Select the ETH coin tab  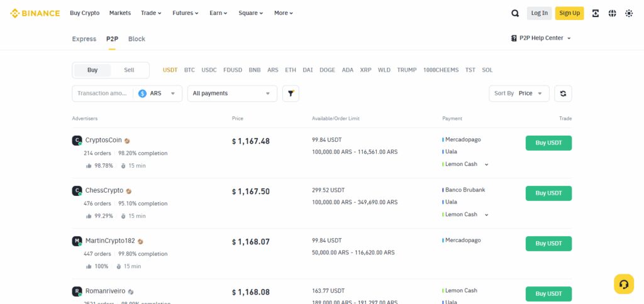(x=291, y=70)
